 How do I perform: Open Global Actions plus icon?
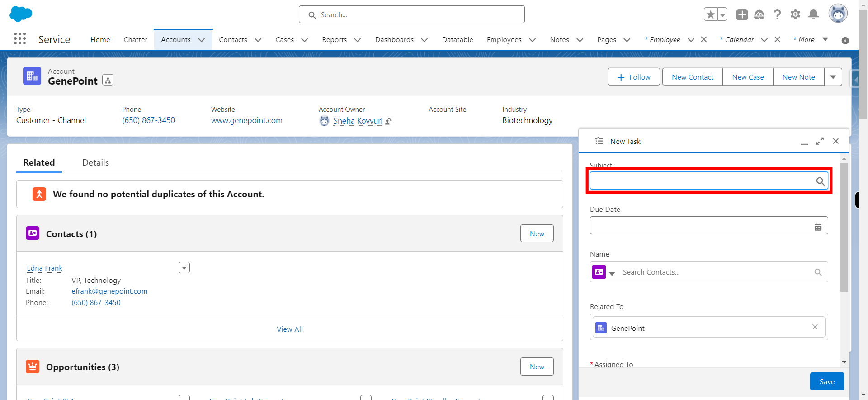point(742,14)
